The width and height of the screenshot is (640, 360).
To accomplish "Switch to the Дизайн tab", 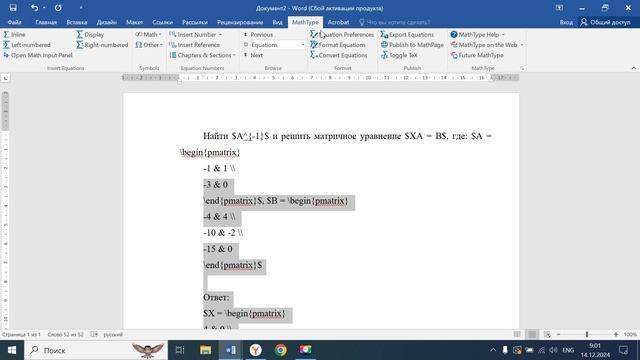I will [107, 22].
